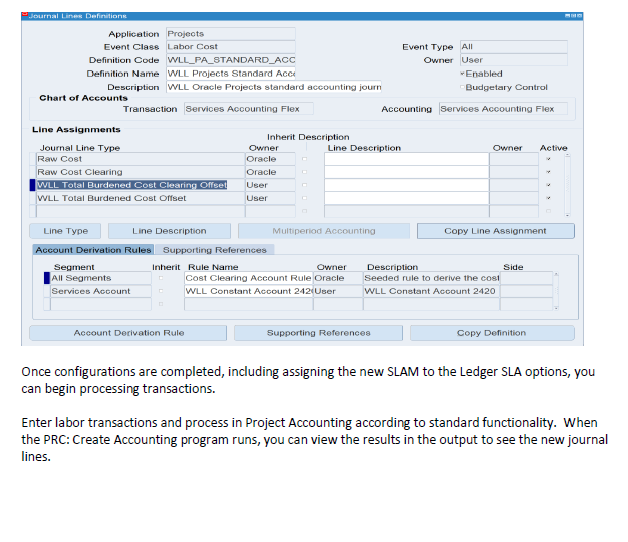Select WLL Total Burdened Cost Clearing Offset row
Viewport: 628px width, 542px height.
[x=141, y=185]
